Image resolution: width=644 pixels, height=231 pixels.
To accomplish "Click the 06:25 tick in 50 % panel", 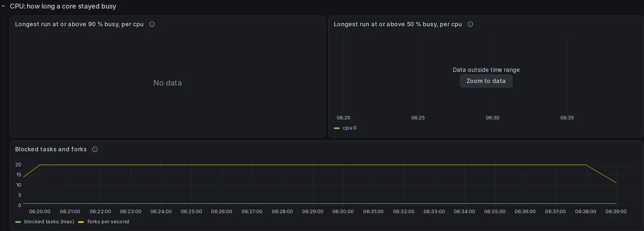I will (418, 118).
